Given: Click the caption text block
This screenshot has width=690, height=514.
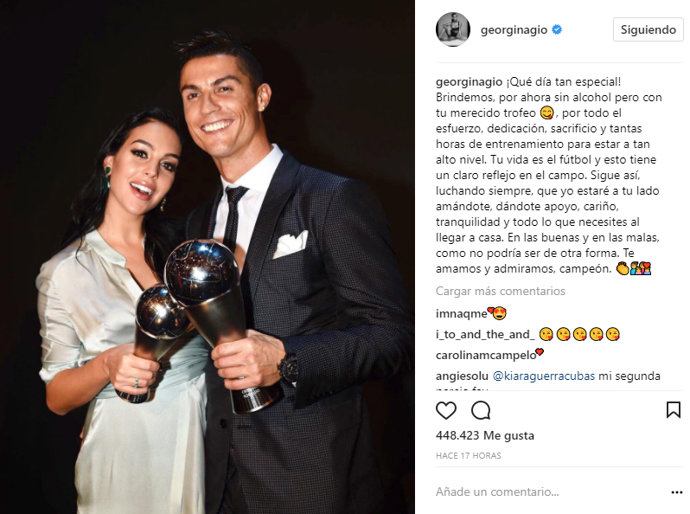Looking at the screenshot, I should 549,175.
